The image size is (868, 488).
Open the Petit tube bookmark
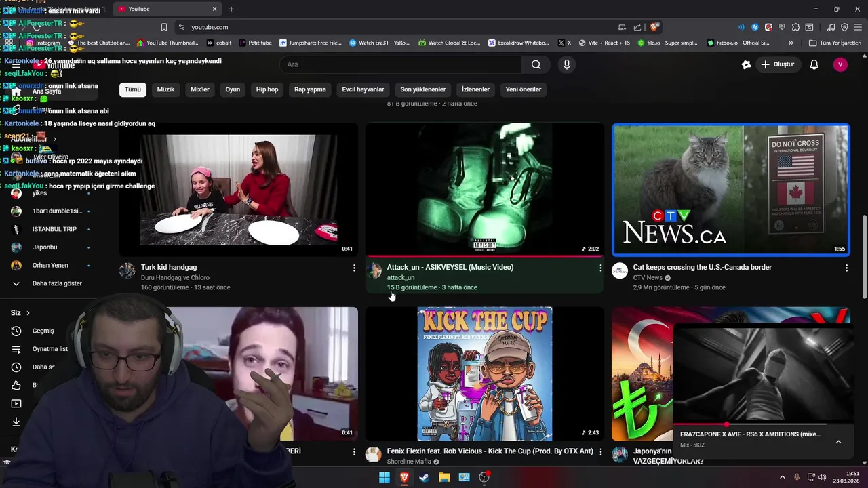[x=255, y=43]
